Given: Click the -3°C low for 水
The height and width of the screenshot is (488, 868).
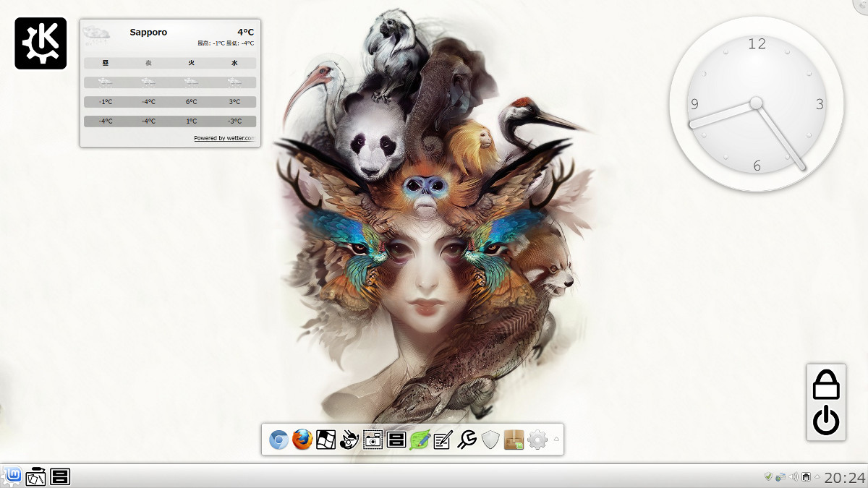Looking at the screenshot, I should [234, 121].
